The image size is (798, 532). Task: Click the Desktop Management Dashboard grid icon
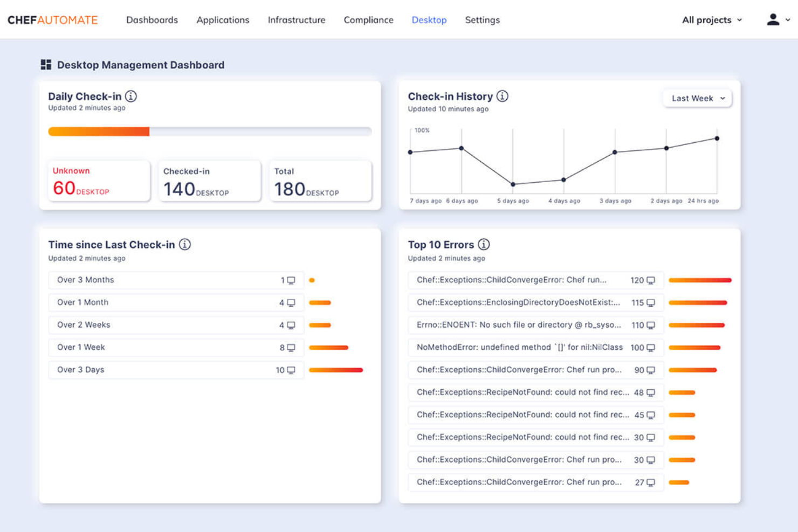tap(45, 64)
